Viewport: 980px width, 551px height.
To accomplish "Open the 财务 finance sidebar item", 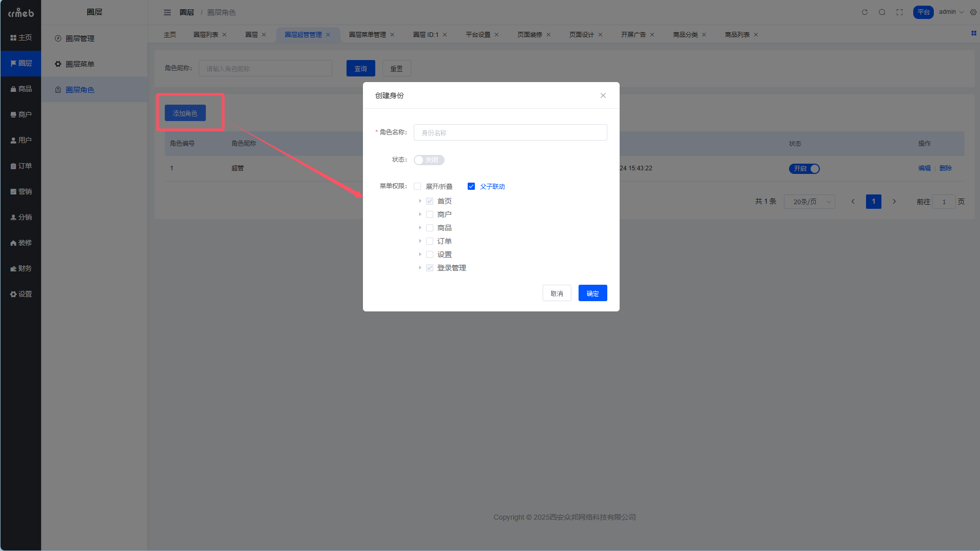I will pyautogui.click(x=21, y=268).
